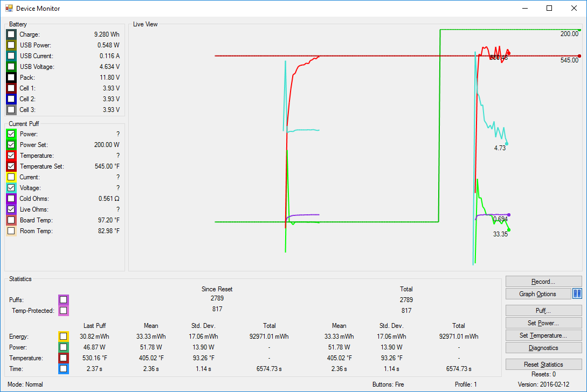Viewport: 587px width, 392px height.
Task: Enable the Charge checkbox in Battery
Action: (11, 34)
